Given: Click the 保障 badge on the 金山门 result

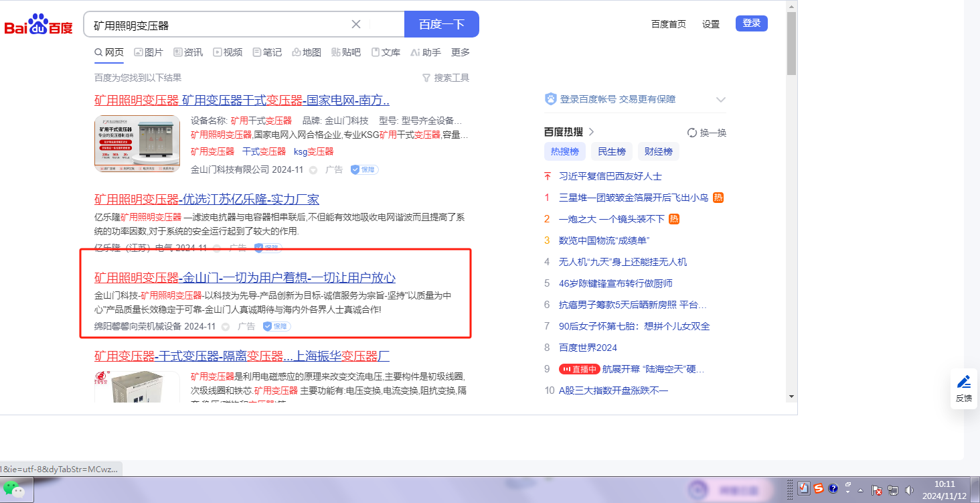Looking at the screenshot, I should point(276,326).
